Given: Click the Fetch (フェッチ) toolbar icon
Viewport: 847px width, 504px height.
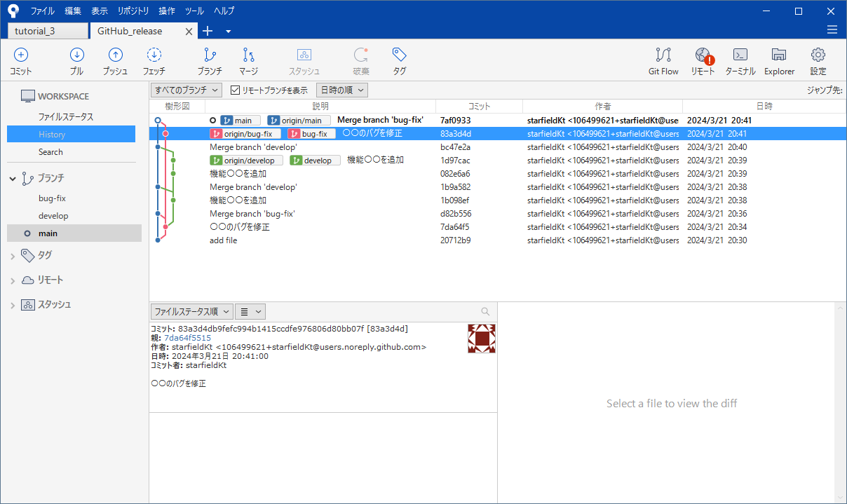Looking at the screenshot, I should coord(154,55).
